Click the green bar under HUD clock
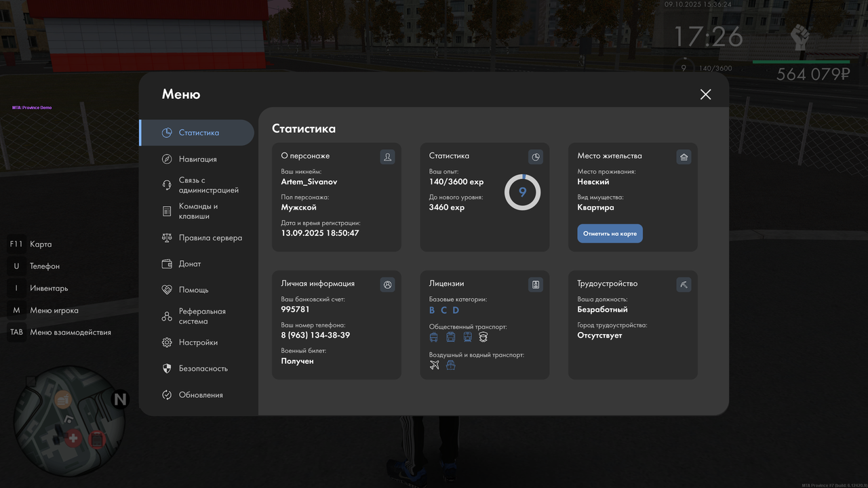Image resolution: width=868 pixels, height=488 pixels. [801, 62]
